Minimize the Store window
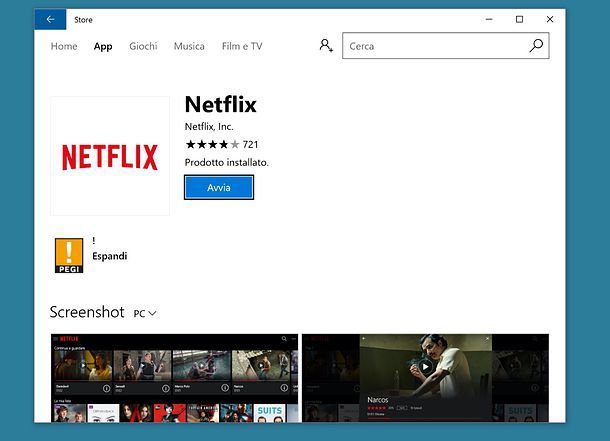 click(489, 19)
